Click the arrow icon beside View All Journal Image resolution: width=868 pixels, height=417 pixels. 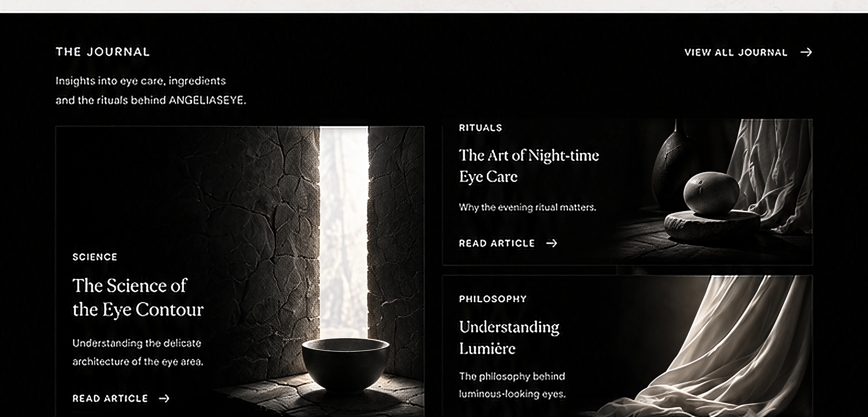coord(806,52)
